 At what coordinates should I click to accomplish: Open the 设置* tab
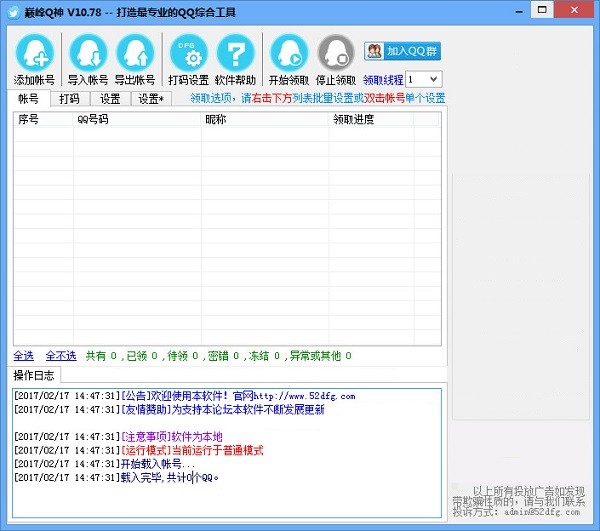(x=151, y=99)
